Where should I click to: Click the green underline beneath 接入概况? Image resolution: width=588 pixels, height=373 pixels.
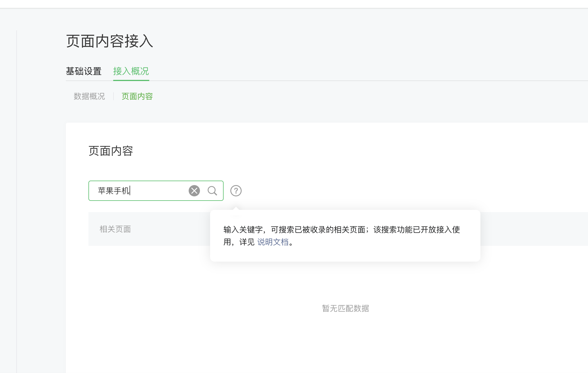pyautogui.click(x=131, y=80)
